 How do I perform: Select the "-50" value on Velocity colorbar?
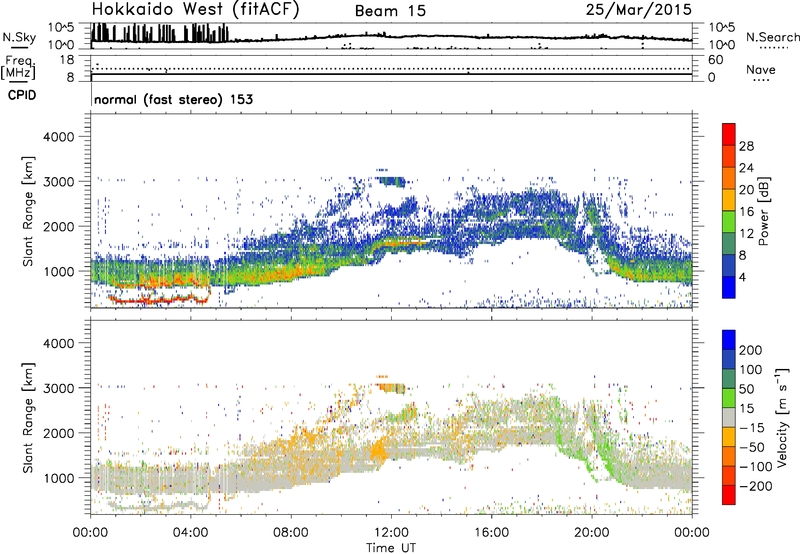point(752,447)
